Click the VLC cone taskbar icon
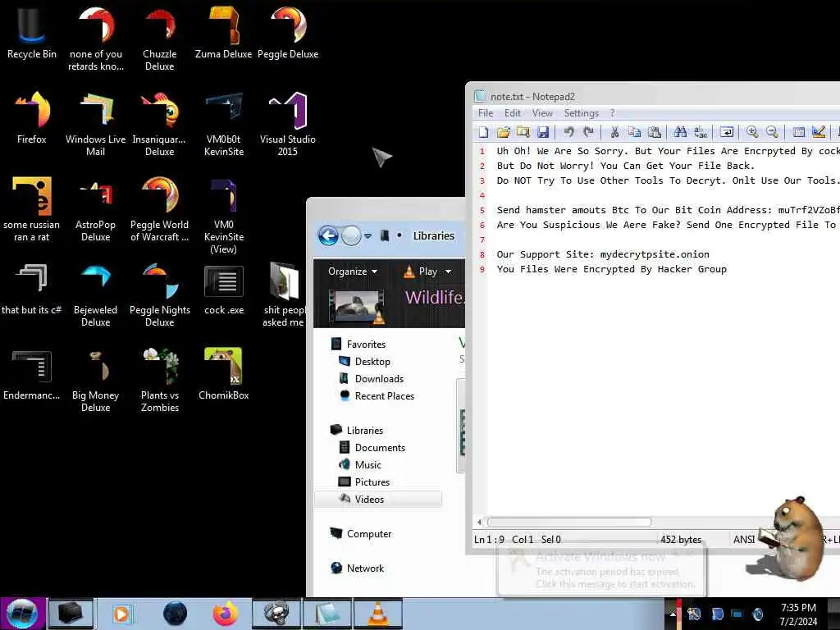The width and height of the screenshot is (840, 630). coord(377,614)
